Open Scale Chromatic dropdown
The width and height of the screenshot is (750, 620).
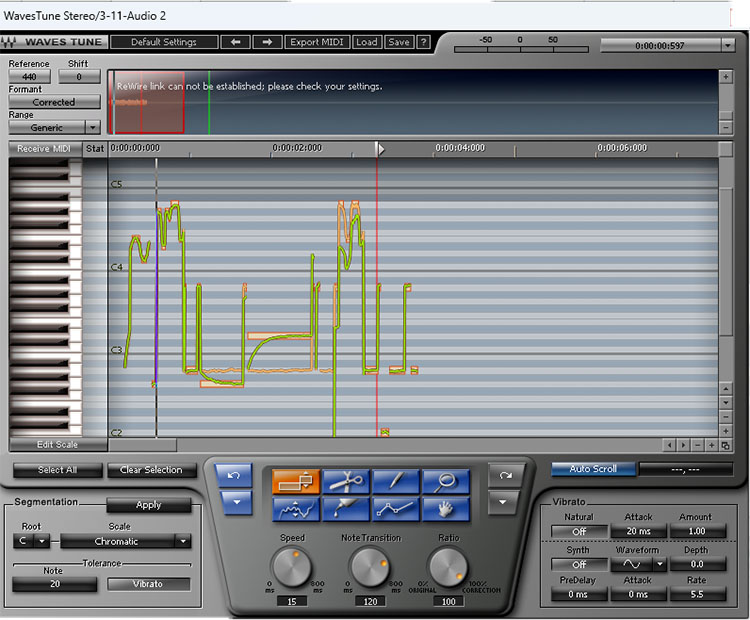[x=183, y=542]
